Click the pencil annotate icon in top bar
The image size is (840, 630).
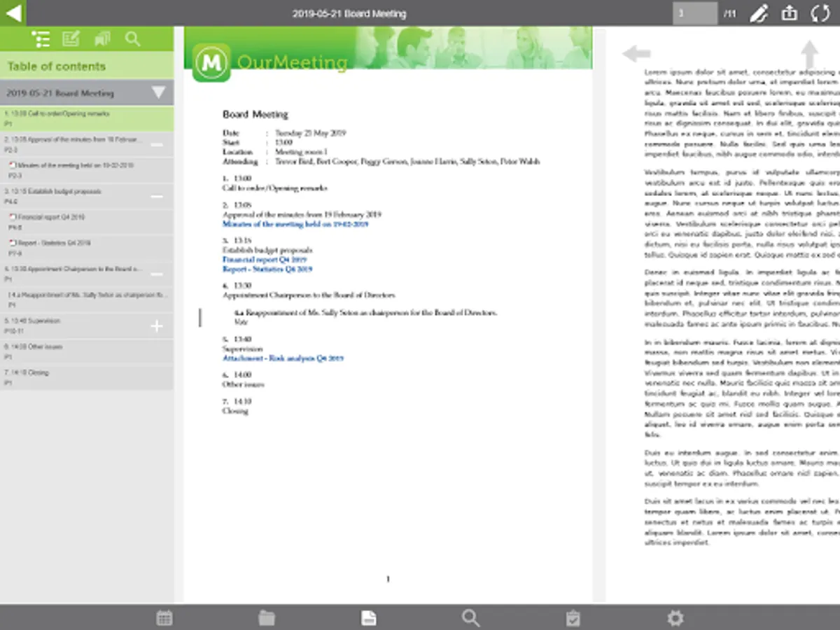pos(758,13)
